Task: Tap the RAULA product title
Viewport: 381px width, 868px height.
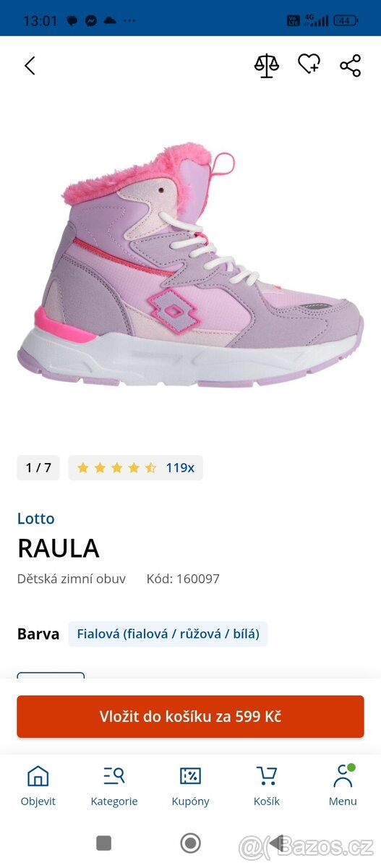Action: [x=59, y=549]
